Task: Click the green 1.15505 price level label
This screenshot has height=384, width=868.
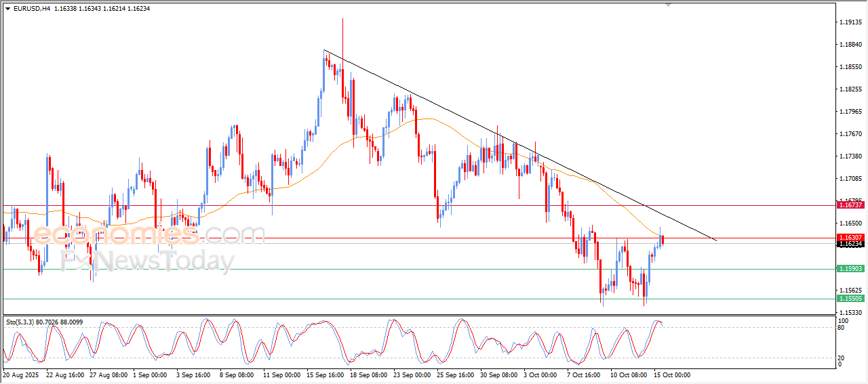Action: click(850, 299)
